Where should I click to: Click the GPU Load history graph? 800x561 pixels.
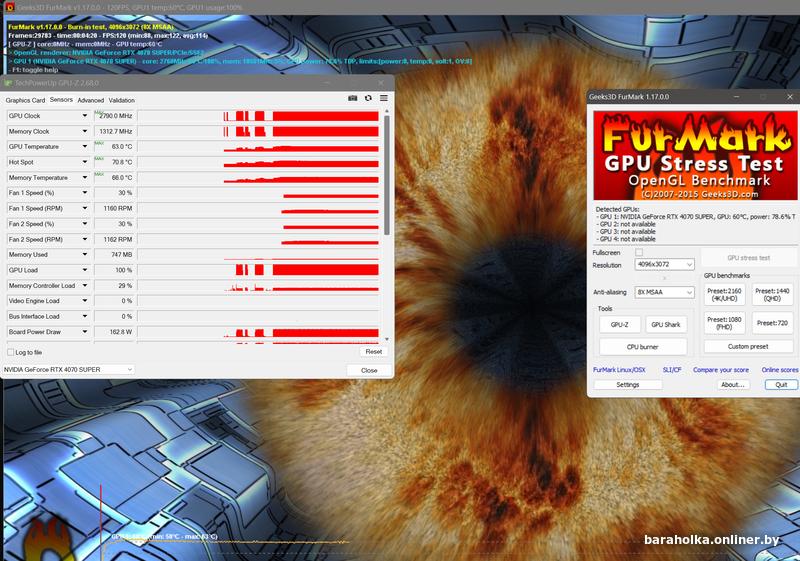click(x=259, y=270)
